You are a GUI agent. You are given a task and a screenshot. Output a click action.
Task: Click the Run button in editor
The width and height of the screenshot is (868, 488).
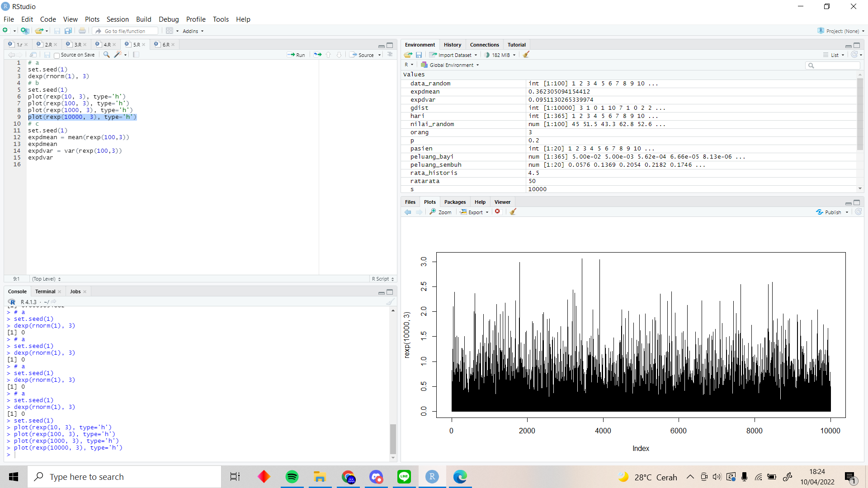coord(296,55)
